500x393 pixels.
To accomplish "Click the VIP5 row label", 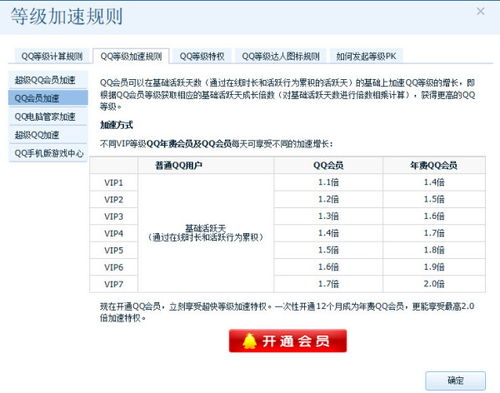I will (114, 250).
